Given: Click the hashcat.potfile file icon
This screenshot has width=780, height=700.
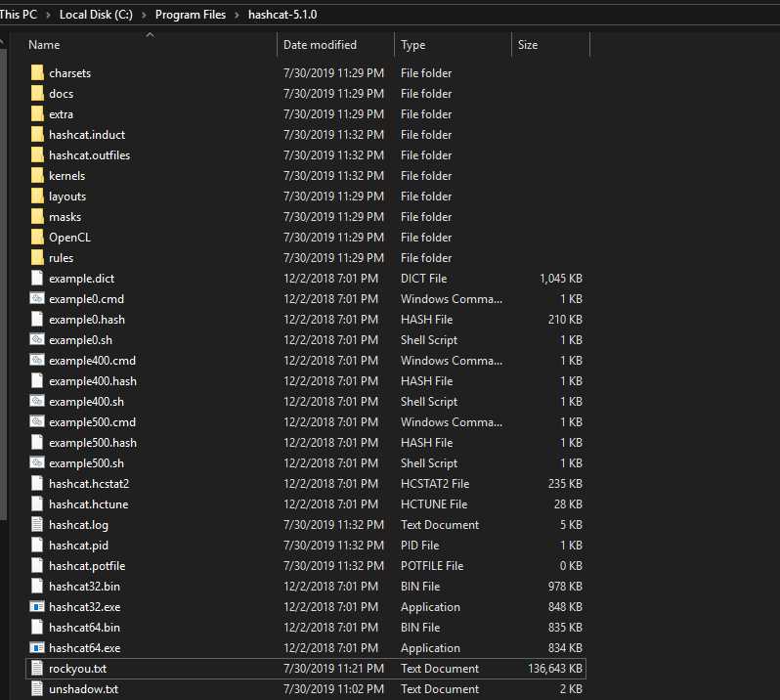Looking at the screenshot, I should (37, 566).
